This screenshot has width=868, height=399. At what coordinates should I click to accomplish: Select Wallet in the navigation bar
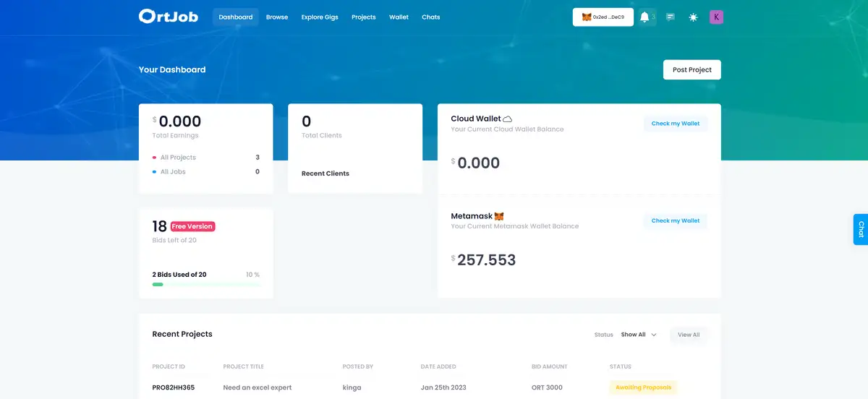pos(399,17)
